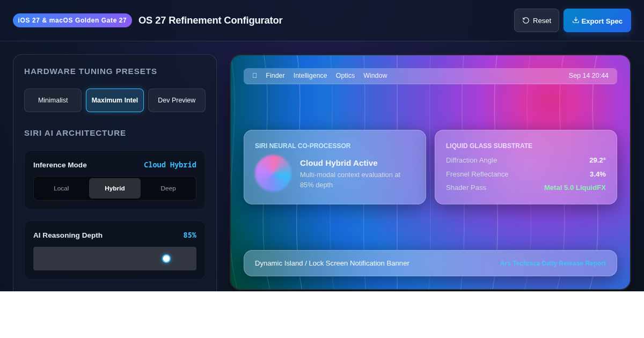Click the Hardware Tuning Presets heading

point(91,71)
